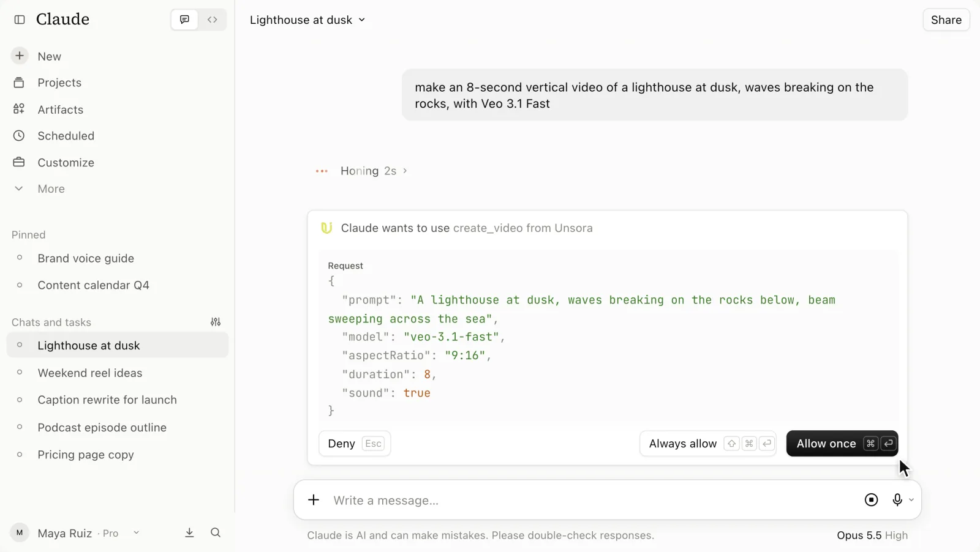
Task: Open the Scheduled clock icon
Action: pyautogui.click(x=19, y=136)
